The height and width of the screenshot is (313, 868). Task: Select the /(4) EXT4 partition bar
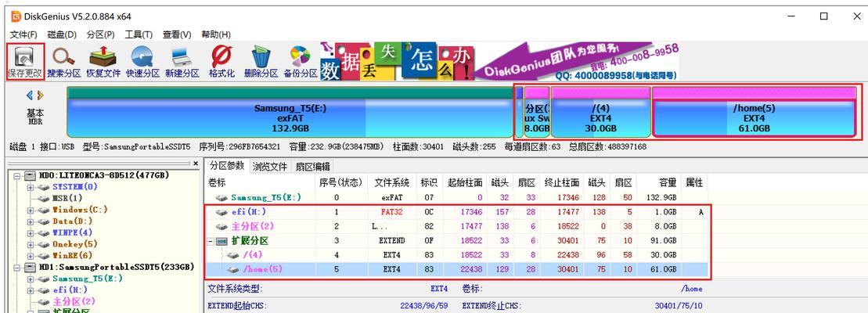point(600,112)
